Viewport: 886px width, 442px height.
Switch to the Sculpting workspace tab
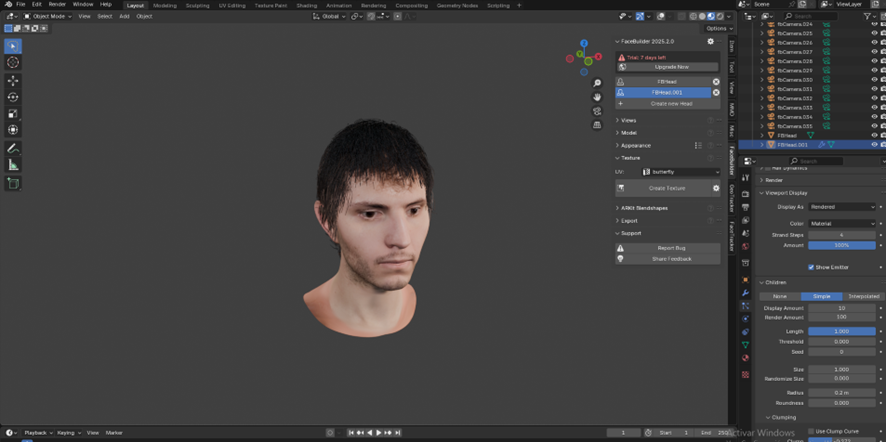[198, 5]
